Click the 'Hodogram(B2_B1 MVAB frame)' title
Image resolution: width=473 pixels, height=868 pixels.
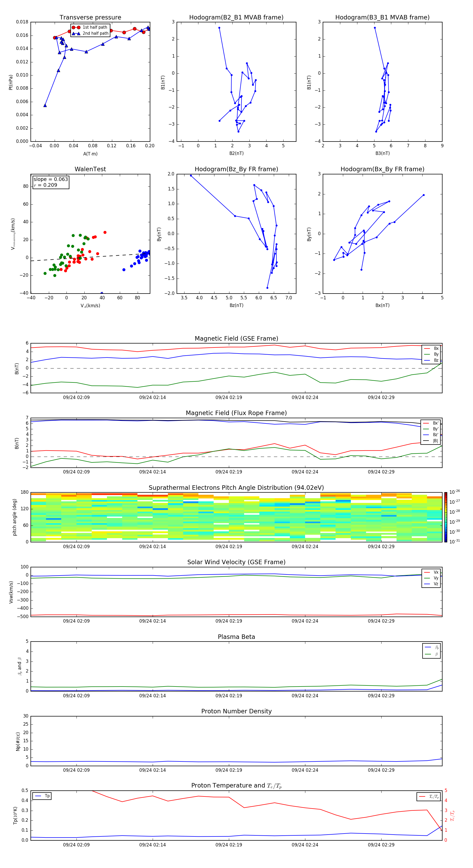(236, 18)
